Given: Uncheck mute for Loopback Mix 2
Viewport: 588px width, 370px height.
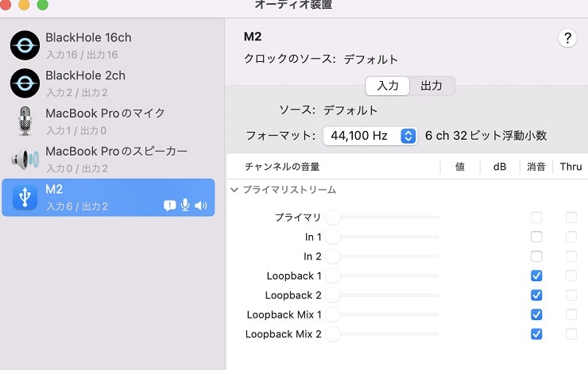Looking at the screenshot, I should pos(536,334).
